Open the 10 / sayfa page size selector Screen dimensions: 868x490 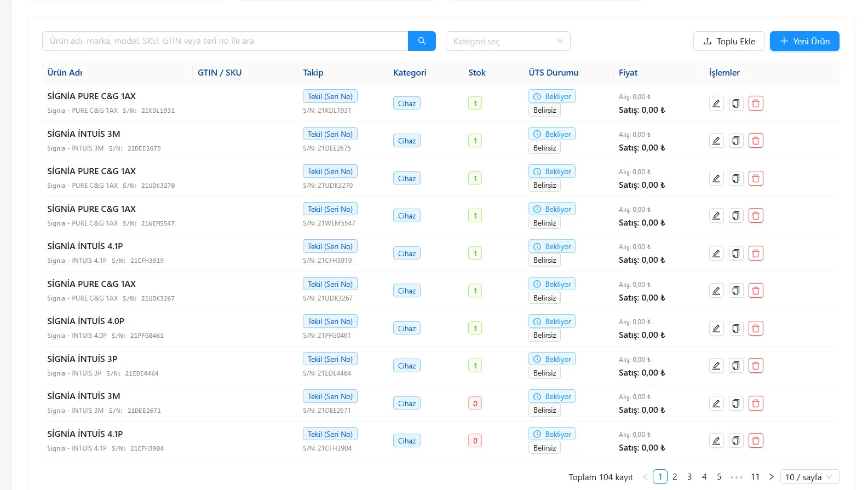click(810, 477)
